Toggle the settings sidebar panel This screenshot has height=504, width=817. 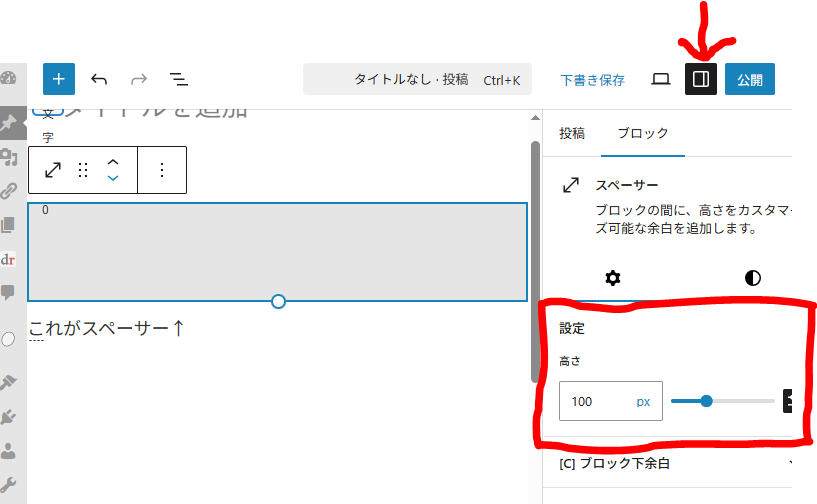coord(701,79)
